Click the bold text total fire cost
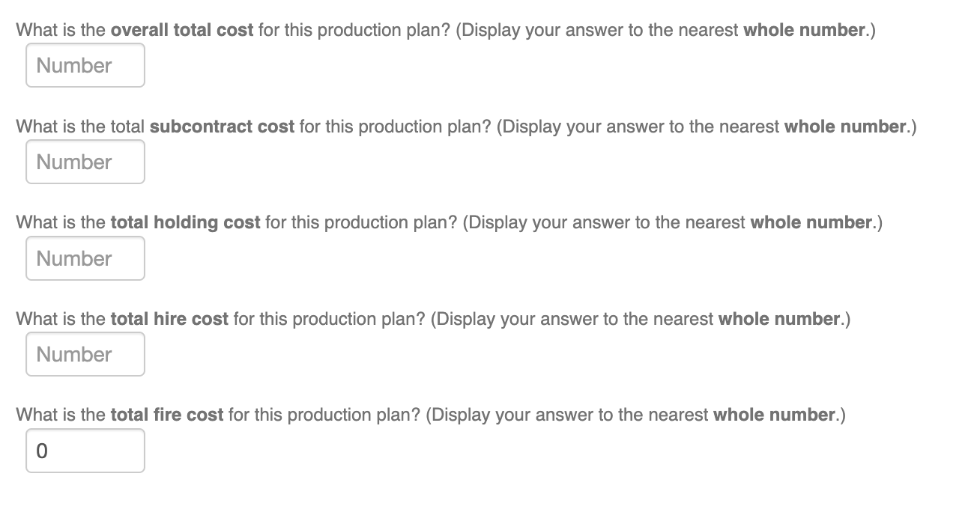This screenshot has width=980, height=527. (x=166, y=414)
